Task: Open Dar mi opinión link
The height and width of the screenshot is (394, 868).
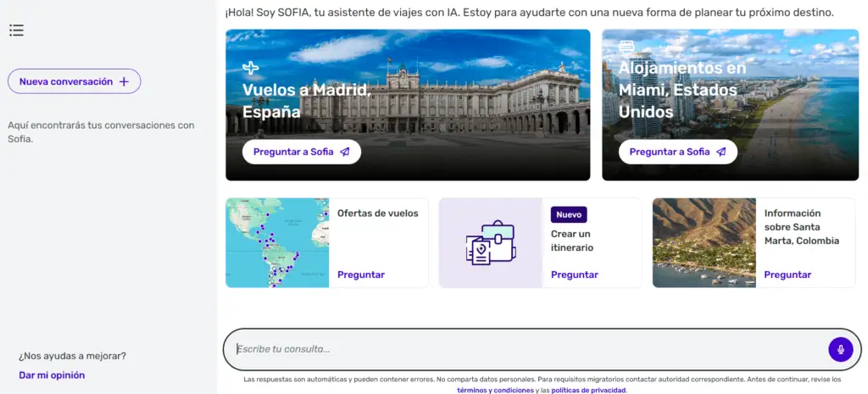Action: pyautogui.click(x=52, y=375)
